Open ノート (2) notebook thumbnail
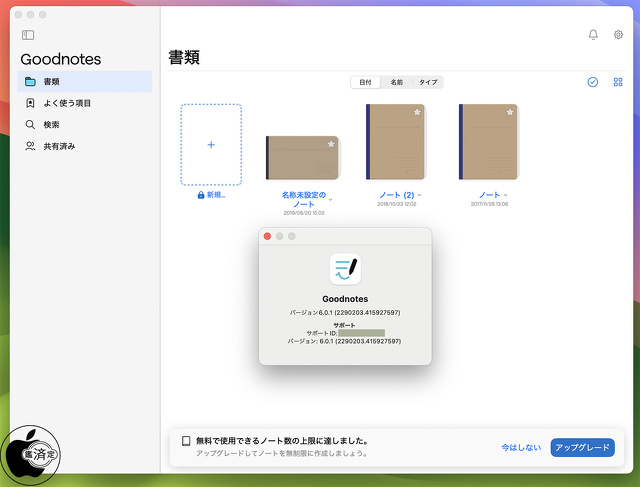640x487 pixels. 396,142
